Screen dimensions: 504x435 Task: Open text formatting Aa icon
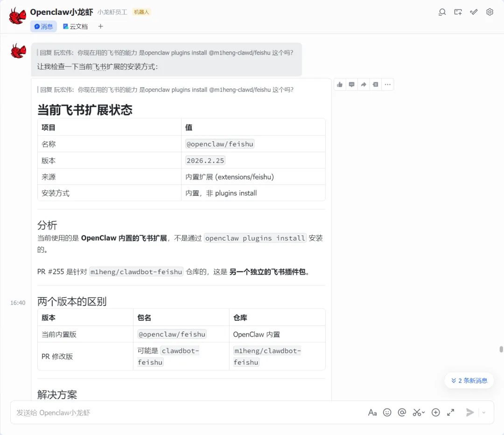(372, 413)
